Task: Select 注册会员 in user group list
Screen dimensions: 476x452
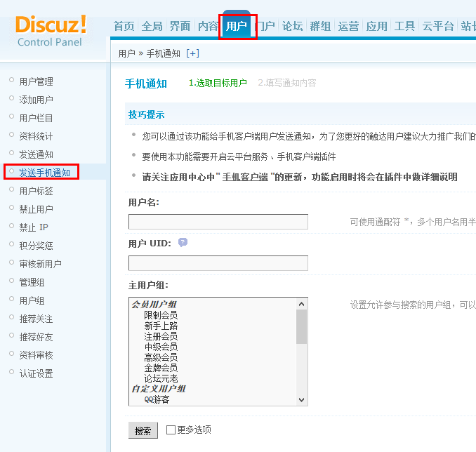Action: (161, 336)
